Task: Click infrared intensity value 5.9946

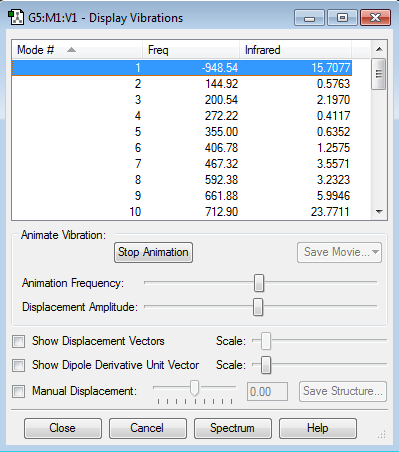Action: coord(333,196)
